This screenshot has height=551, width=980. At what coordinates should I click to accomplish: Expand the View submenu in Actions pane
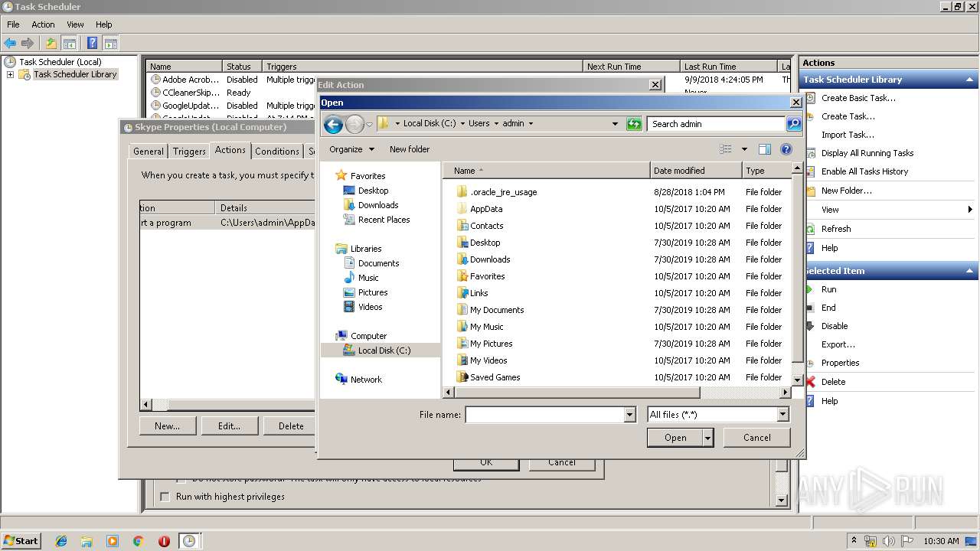(x=970, y=210)
